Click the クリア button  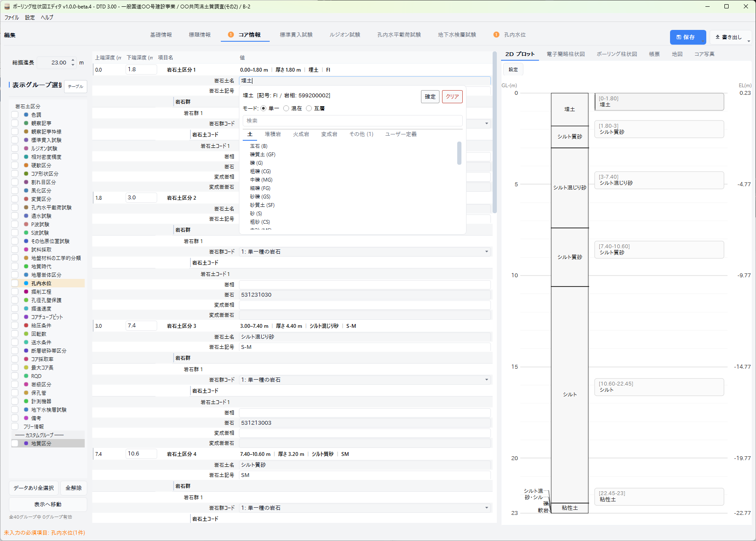pyautogui.click(x=452, y=96)
